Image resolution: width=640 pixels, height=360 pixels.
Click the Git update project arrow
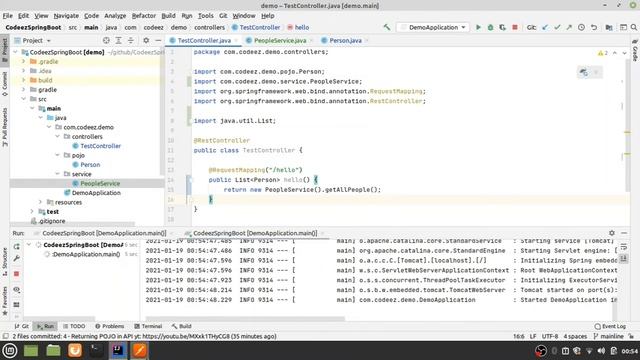(x=545, y=27)
